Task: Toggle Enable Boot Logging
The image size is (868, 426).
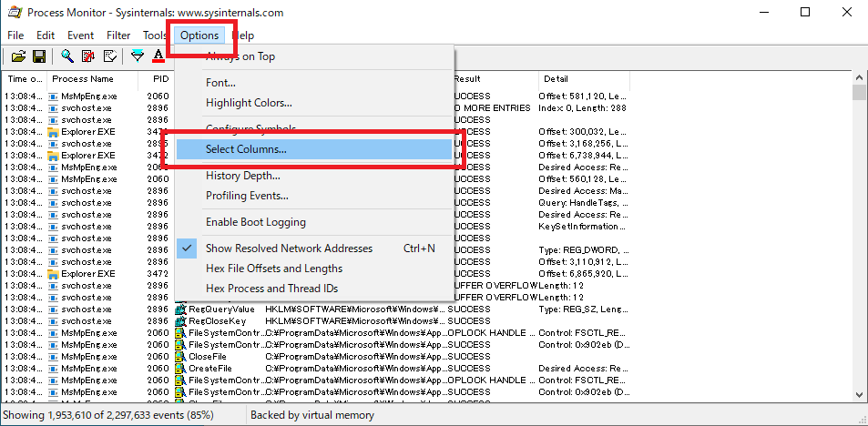Action: 314,222
